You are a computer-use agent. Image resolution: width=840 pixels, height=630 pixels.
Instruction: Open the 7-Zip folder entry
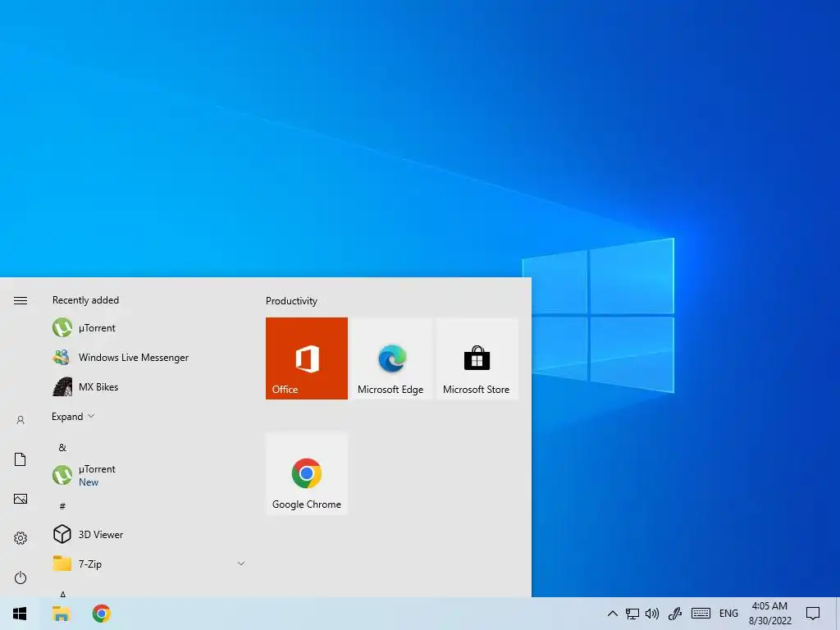pyautogui.click(x=150, y=564)
